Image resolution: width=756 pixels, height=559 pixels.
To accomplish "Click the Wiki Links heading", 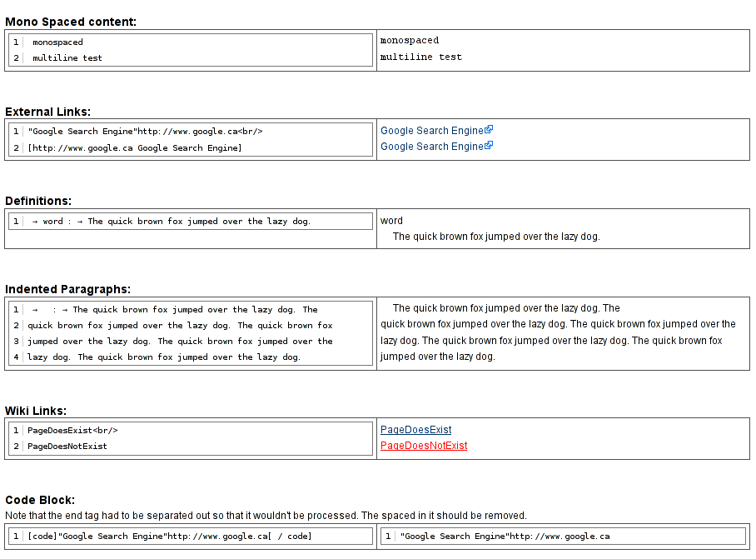I will click(36, 411).
